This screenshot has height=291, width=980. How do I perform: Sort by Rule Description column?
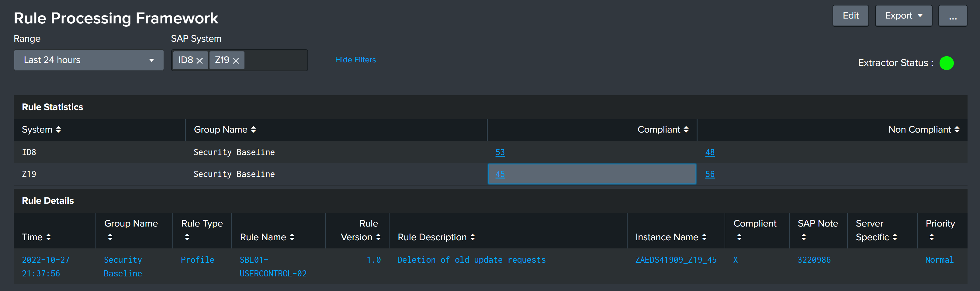[436, 237]
